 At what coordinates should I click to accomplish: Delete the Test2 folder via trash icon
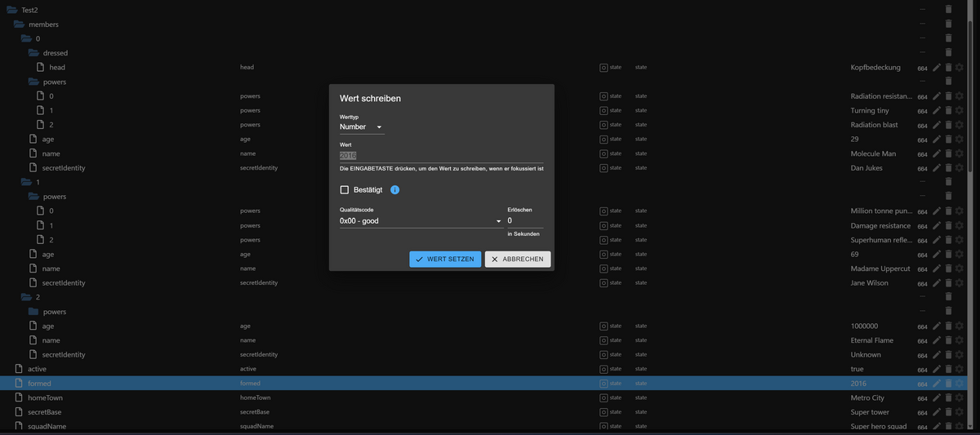point(948,9)
